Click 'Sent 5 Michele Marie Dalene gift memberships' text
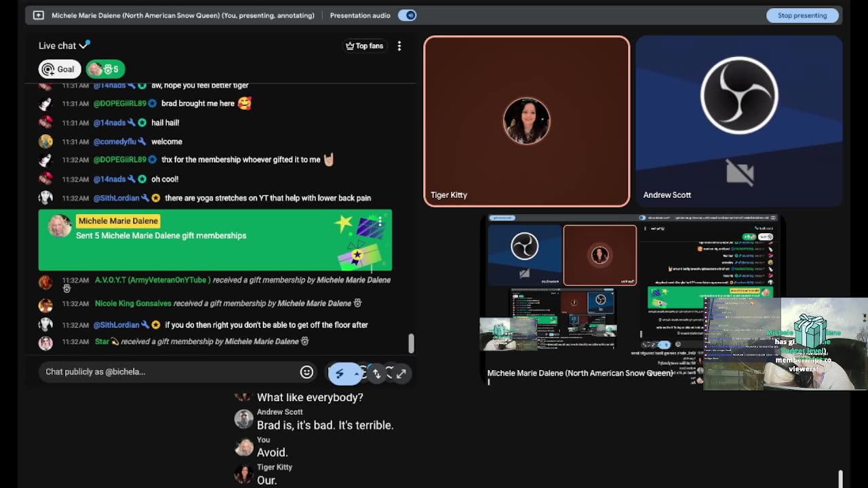This screenshot has height=488, width=868. [x=161, y=235]
